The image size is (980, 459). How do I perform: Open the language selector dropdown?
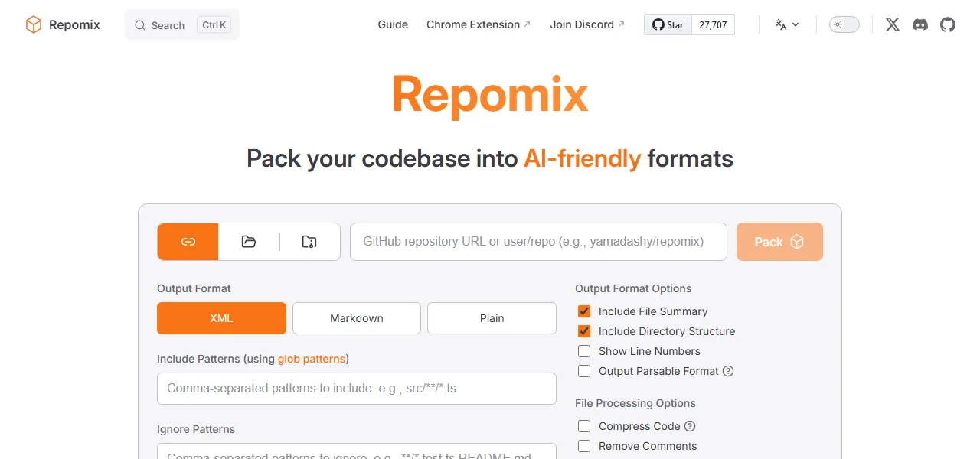pyautogui.click(x=787, y=24)
